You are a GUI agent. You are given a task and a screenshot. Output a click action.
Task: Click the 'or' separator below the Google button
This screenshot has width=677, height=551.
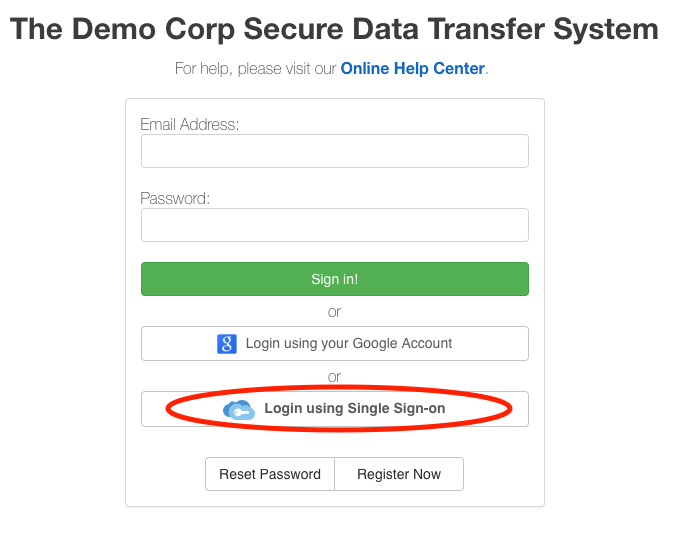[x=335, y=377]
